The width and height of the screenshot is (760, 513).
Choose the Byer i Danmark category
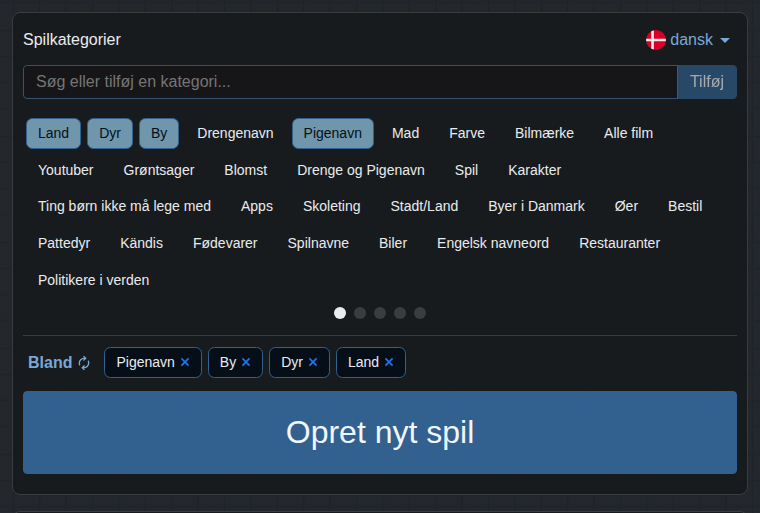click(536, 207)
